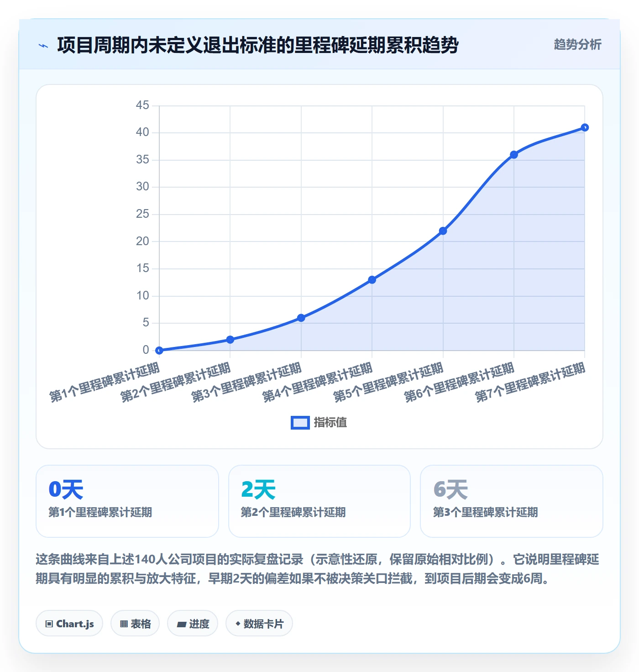Toggle the 指标值 legend color box
The width and height of the screenshot is (639, 672).
pyautogui.click(x=300, y=423)
